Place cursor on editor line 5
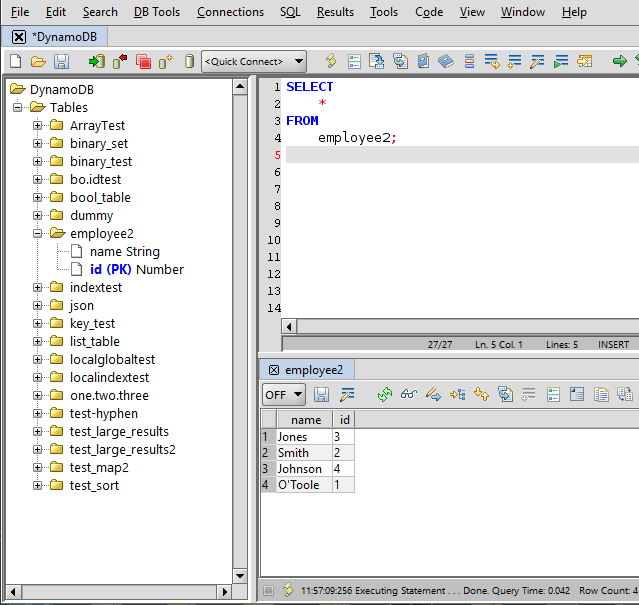This screenshot has width=639, height=605. tap(462, 155)
